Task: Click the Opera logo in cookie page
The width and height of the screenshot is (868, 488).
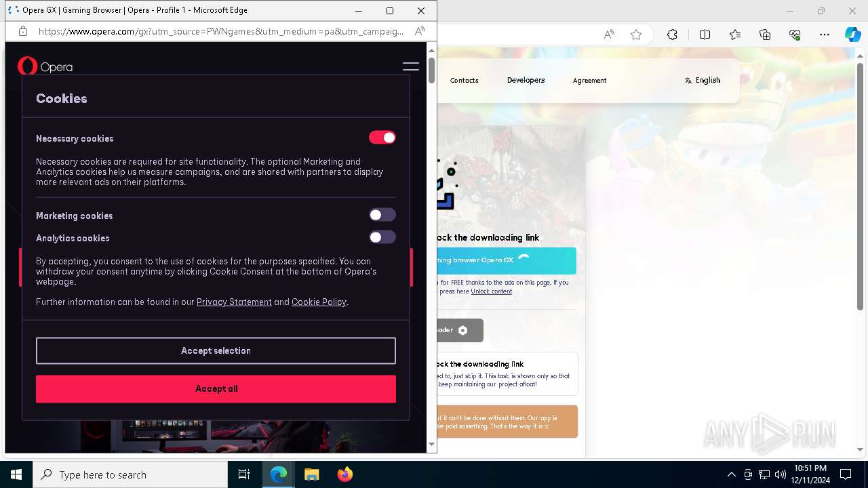Action: click(45, 66)
